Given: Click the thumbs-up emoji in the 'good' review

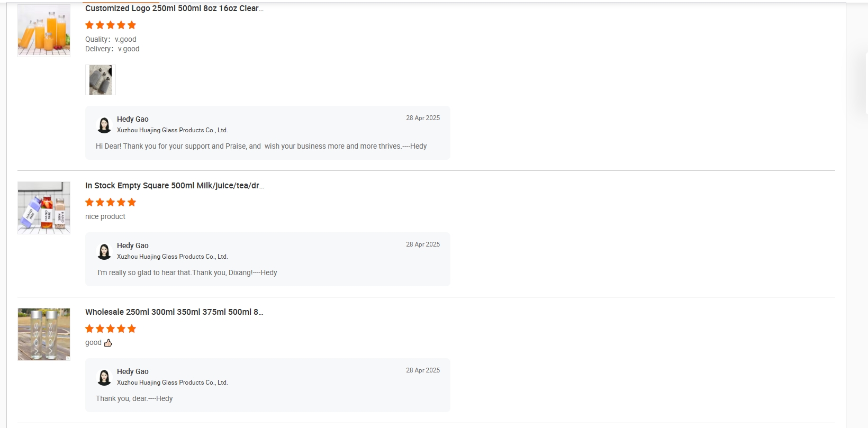Looking at the screenshot, I should pyautogui.click(x=108, y=343).
